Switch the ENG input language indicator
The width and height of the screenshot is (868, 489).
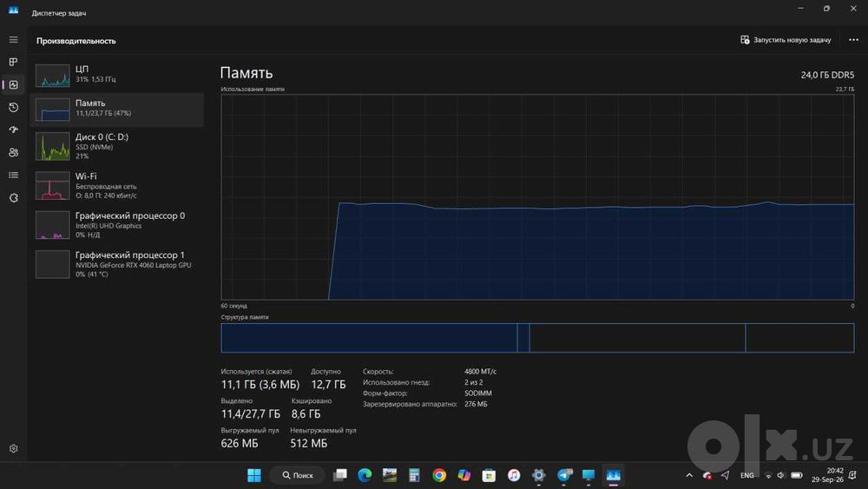tap(746, 475)
